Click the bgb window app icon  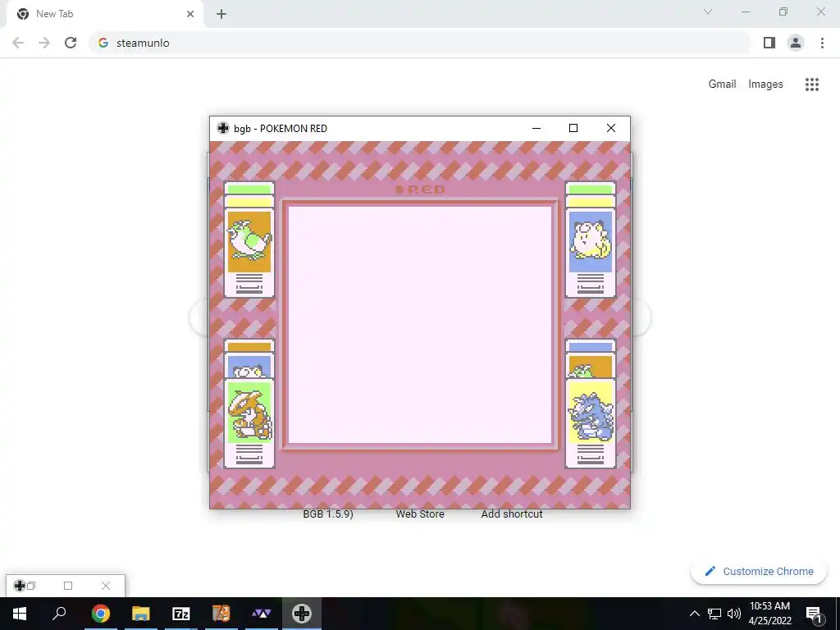point(223,128)
